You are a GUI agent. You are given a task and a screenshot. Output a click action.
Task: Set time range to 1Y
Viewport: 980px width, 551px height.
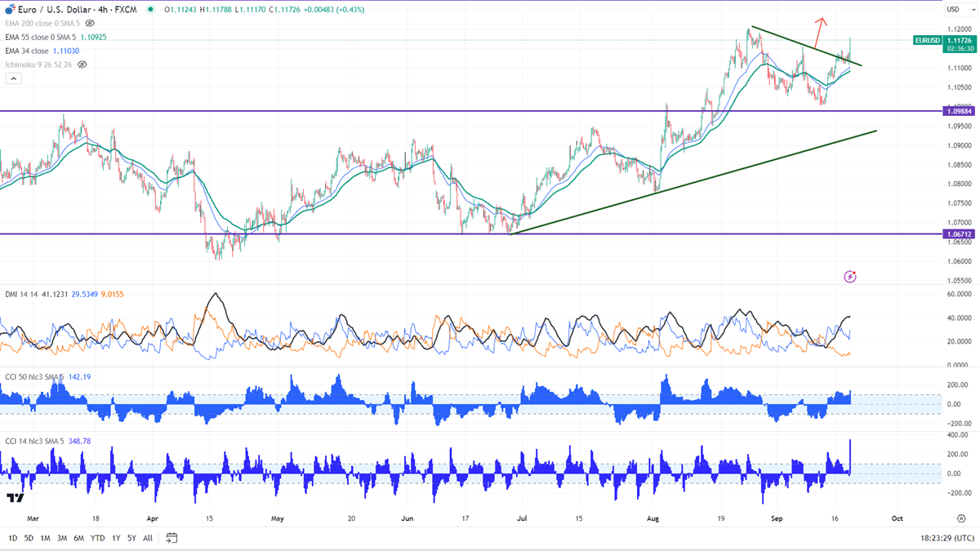pyautogui.click(x=116, y=538)
